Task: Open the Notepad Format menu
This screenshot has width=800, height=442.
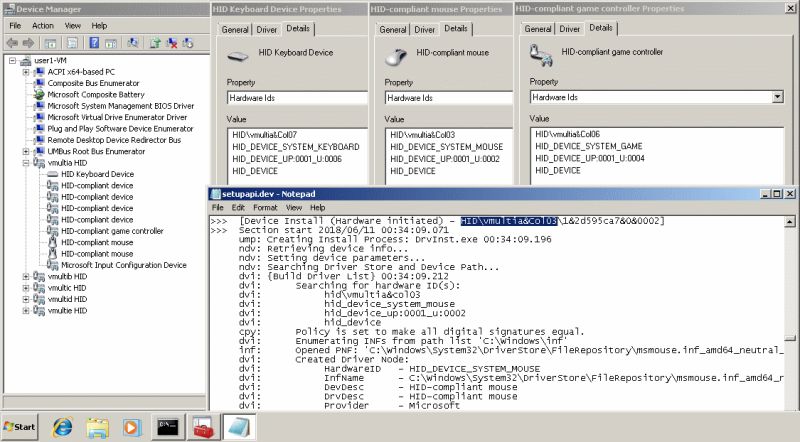Action: (x=265, y=208)
